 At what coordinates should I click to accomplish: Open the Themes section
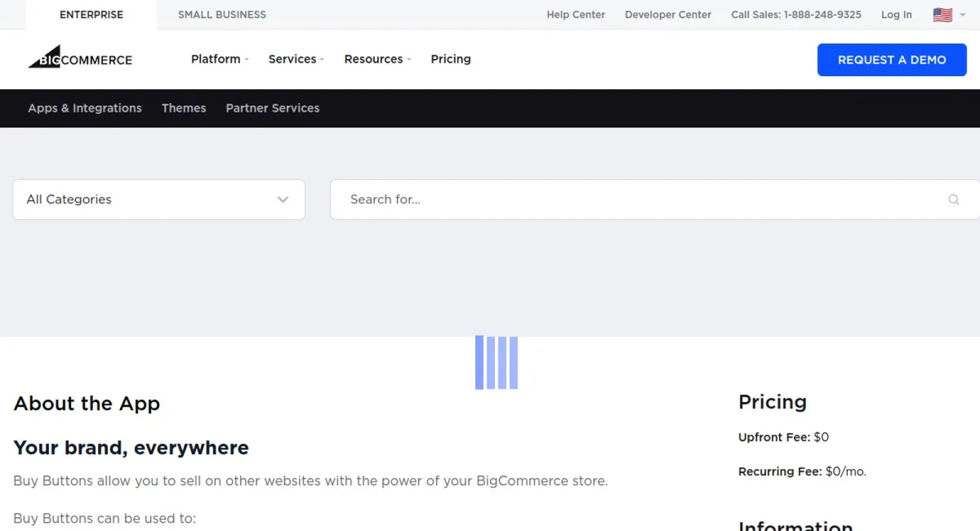click(184, 108)
